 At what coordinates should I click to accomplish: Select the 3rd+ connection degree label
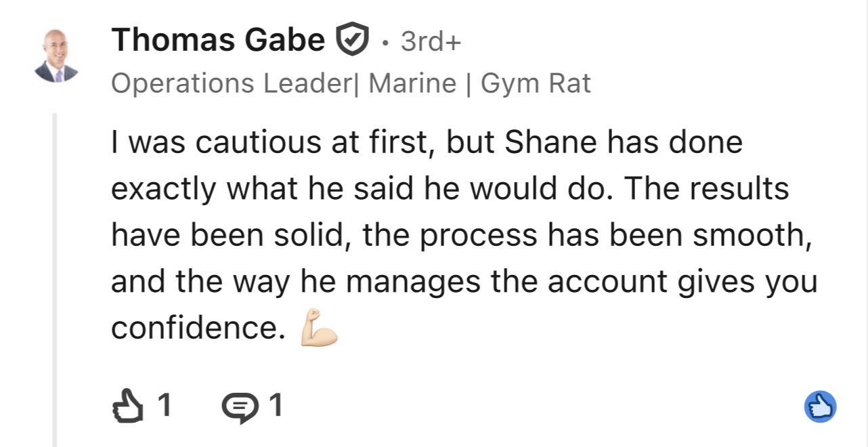click(431, 41)
